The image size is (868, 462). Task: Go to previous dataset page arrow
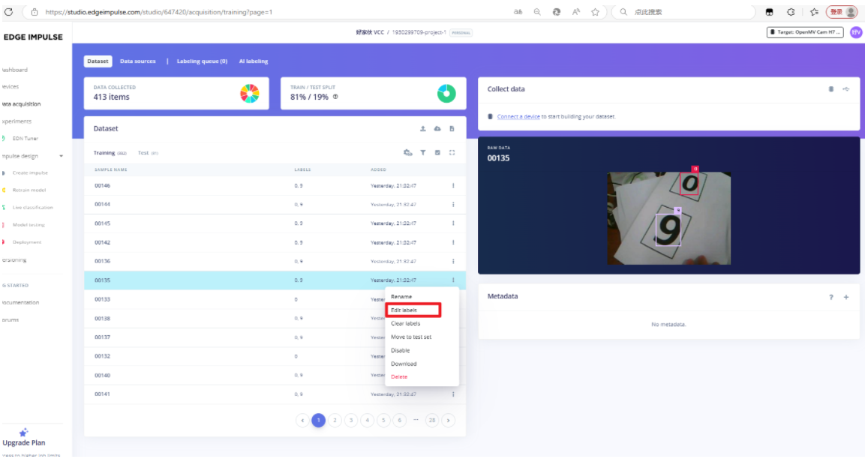tap(302, 421)
